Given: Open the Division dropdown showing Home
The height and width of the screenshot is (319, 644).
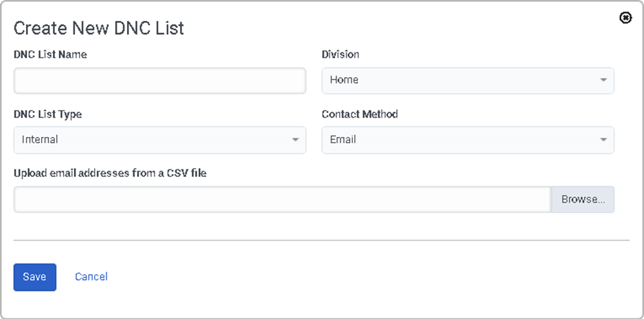Looking at the screenshot, I should tap(468, 81).
